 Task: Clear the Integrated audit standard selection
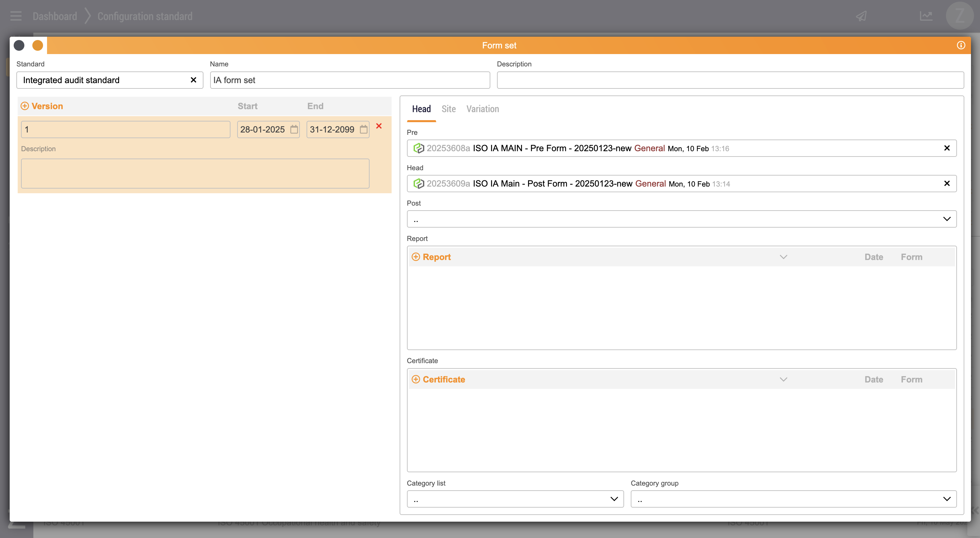[x=193, y=80]
